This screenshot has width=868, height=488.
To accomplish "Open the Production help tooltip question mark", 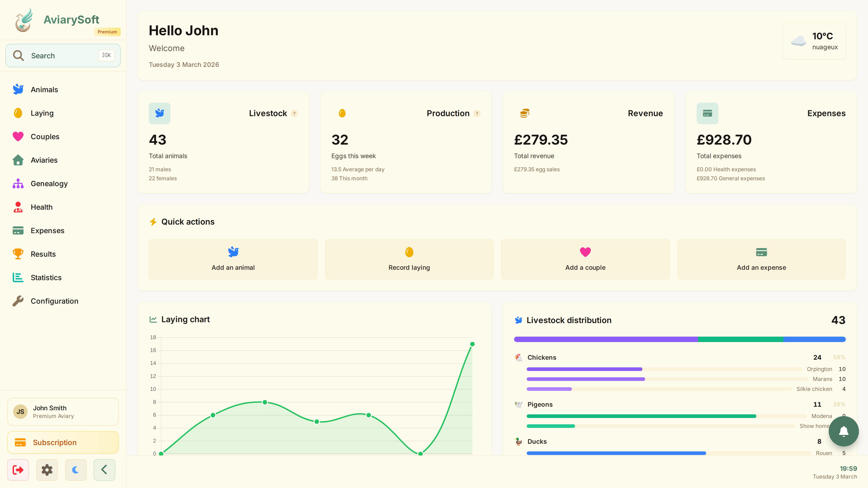I will click(477, 113).
